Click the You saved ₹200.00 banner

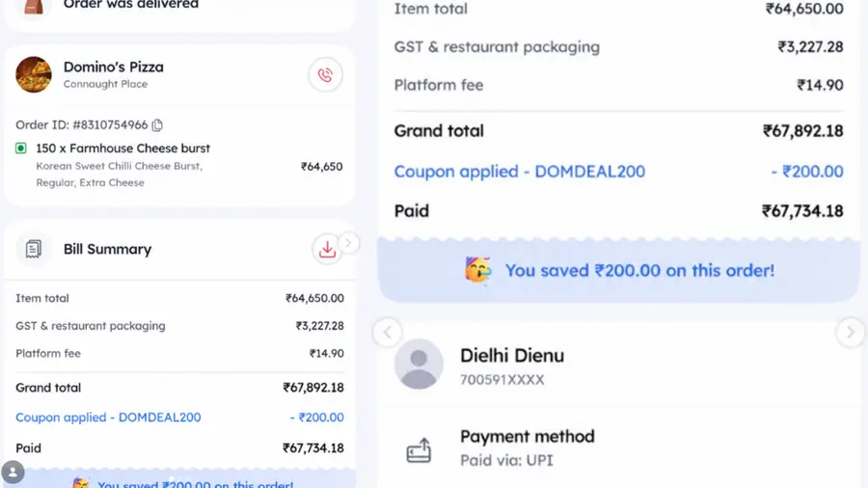(619, 271)
